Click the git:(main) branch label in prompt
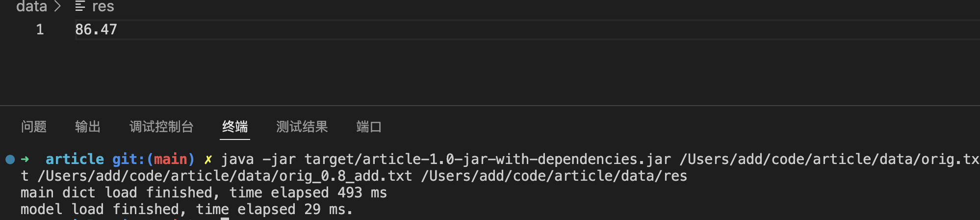This screenshot has height=220, width=980. [153, 159]
